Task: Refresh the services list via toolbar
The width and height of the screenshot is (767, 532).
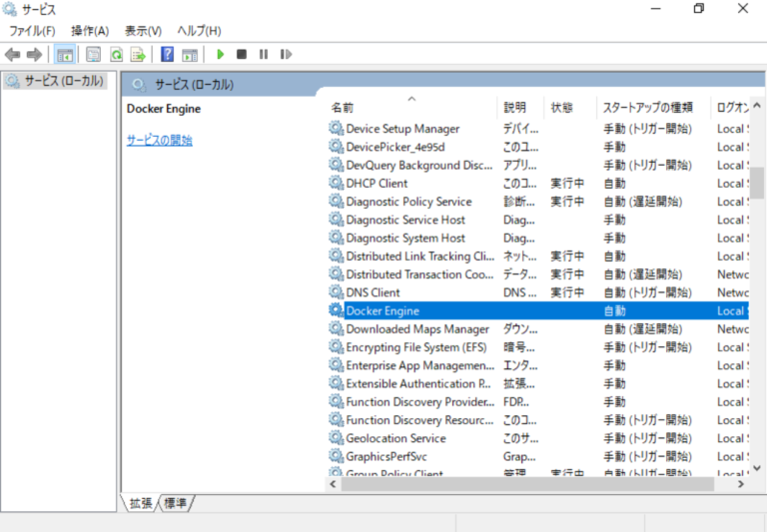Action: tap(116, 54)
